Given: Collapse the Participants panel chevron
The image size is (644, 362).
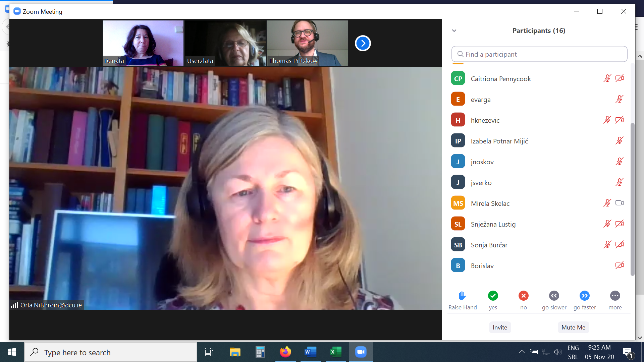Looking at the screenshot, I should pos(454,31).
